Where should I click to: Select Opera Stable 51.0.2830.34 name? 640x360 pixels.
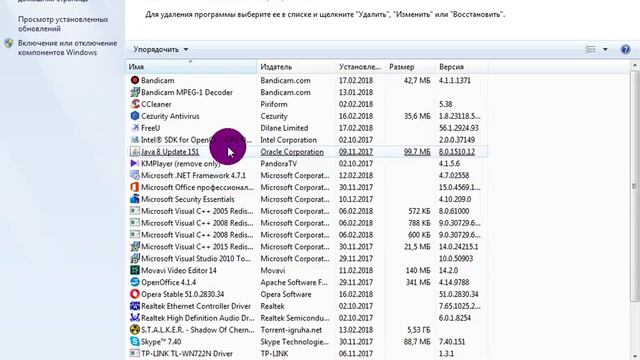pos(182,294)
